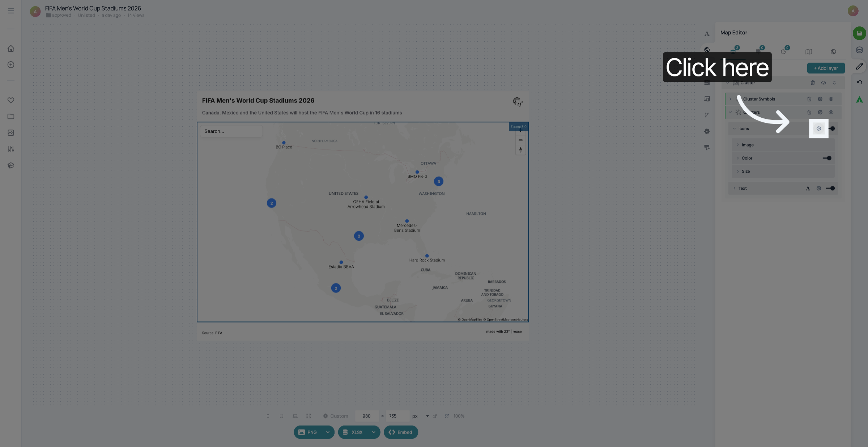Open the globe map section in editor strip

pos(707,50)
